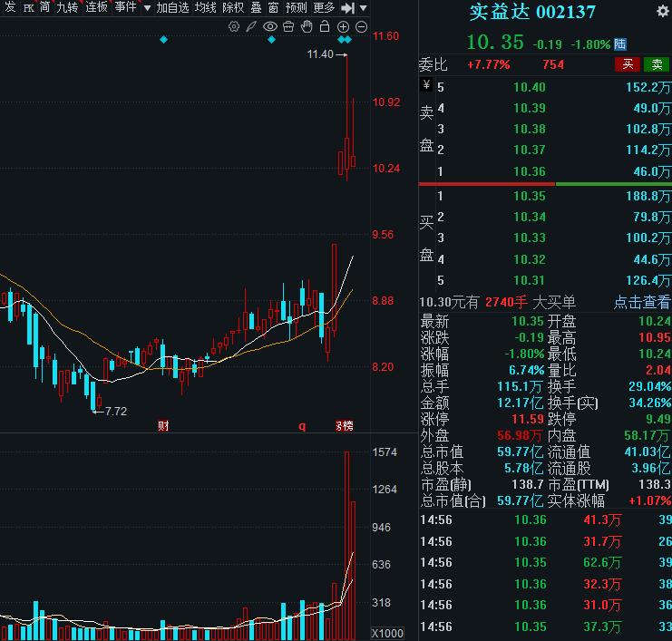Viewport: 672px width, 641px height.
Task: Click 2740手 large buy order text
Action: tap(506, 302)
